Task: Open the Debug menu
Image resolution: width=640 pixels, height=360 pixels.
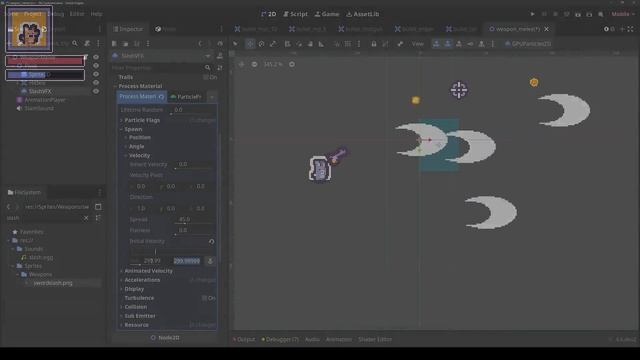Action: point(56,14)
